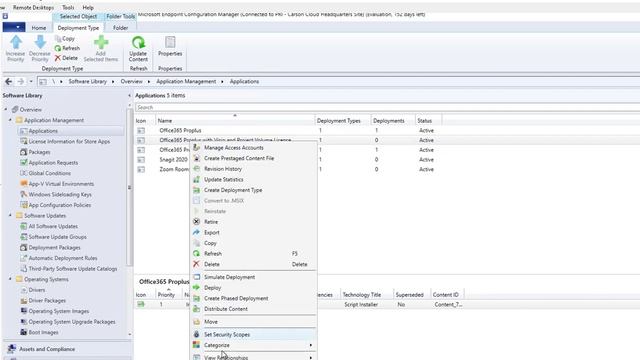The image size is (640, 360).
Task: Open the Remote Desktop menu
Action: point(33,7)
